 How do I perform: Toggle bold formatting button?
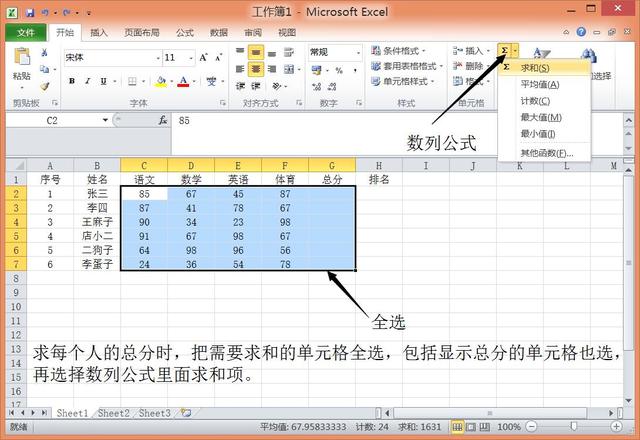point(72,82)
